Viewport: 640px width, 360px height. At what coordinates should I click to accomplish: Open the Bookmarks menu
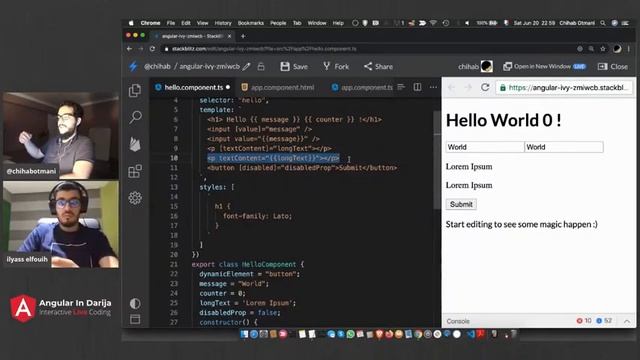[251, 23]
